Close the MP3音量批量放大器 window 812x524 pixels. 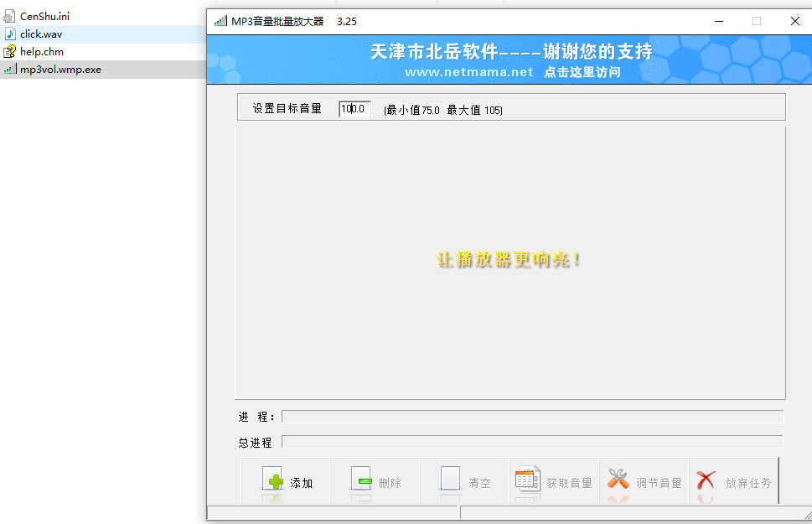795,21
